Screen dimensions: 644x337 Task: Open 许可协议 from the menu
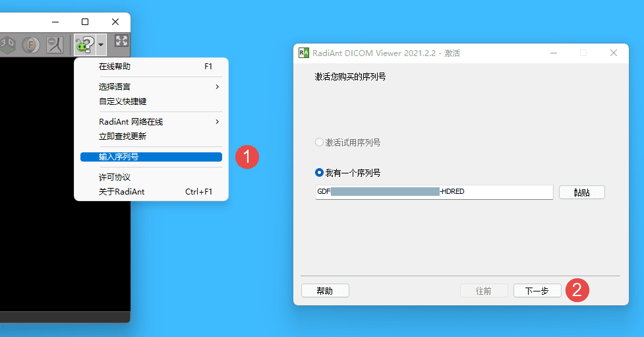pos(151,177)
